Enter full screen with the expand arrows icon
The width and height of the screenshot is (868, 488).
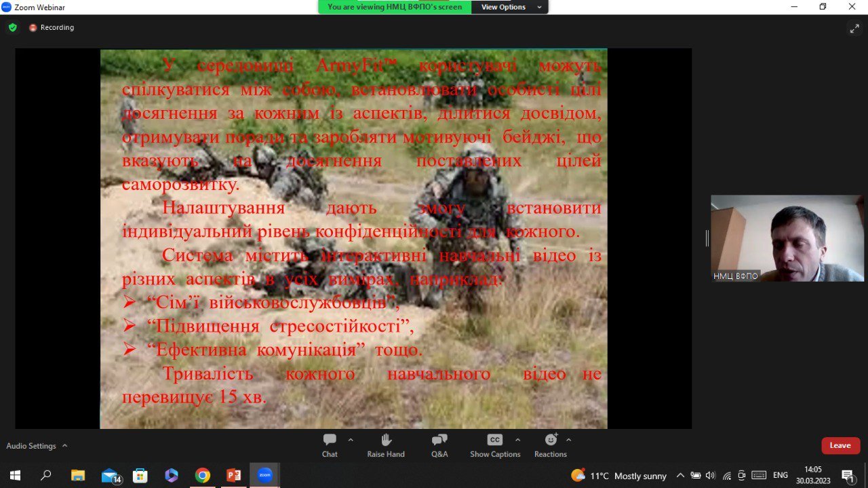point(854,28)
